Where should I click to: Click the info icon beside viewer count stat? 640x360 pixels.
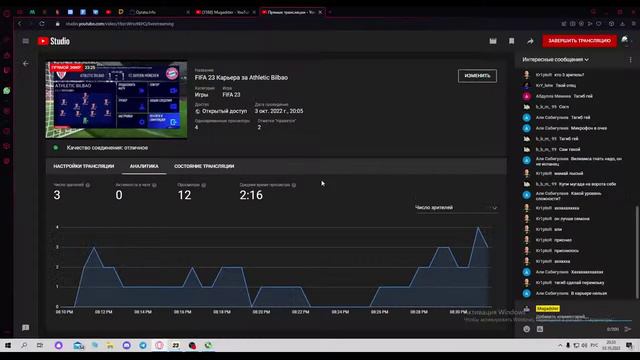tap(88, 185)
